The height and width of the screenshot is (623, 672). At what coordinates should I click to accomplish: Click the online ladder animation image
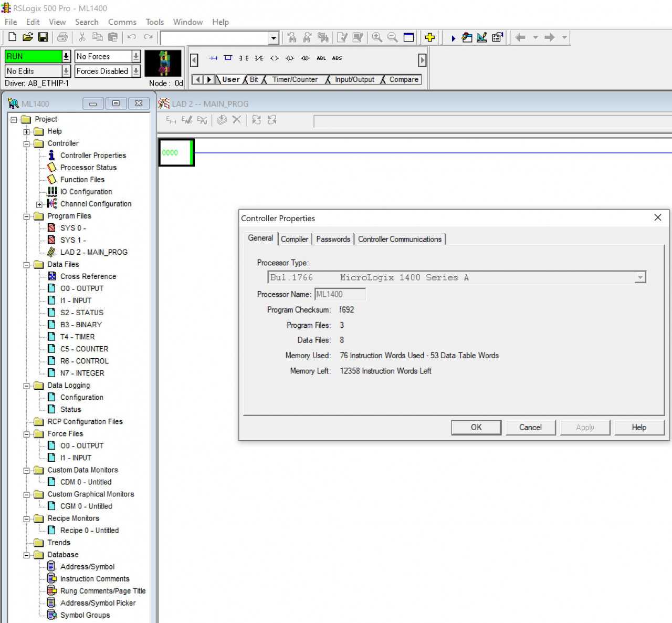click(163, 64)
